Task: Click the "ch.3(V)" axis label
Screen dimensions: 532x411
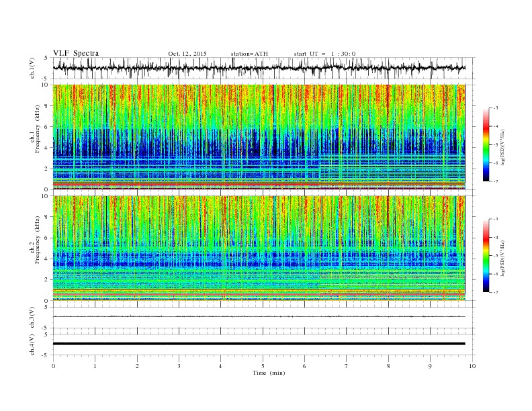Action: (x=32, y=318)
